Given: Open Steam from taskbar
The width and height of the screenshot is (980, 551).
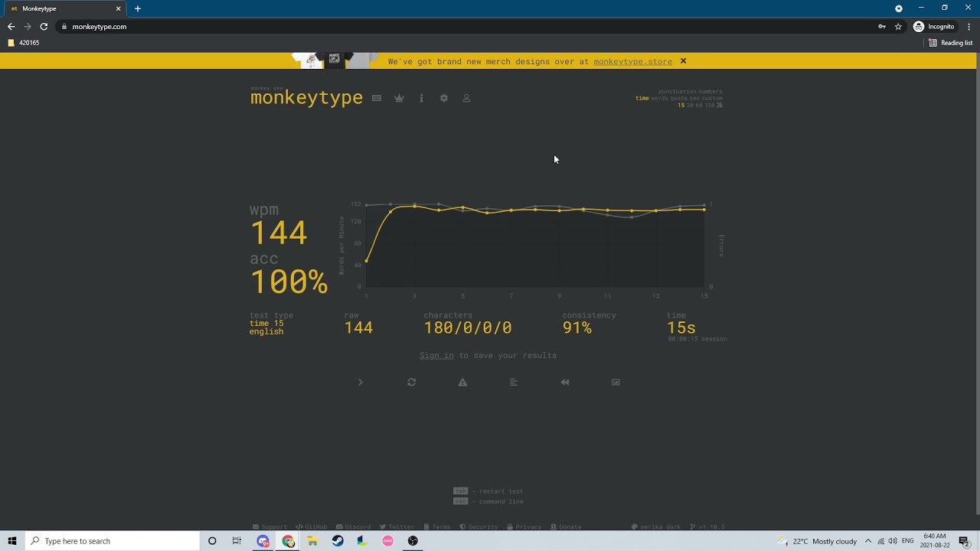Looking at the screenshot, I should [x=338, y=541].
